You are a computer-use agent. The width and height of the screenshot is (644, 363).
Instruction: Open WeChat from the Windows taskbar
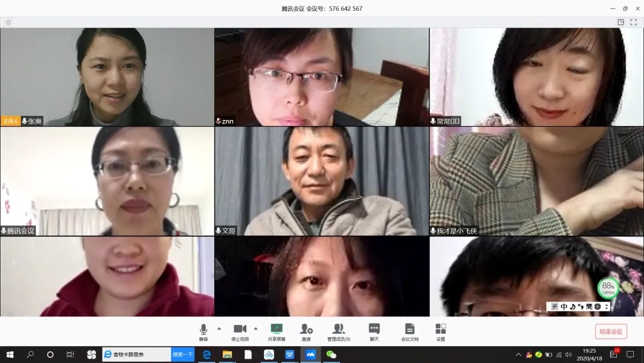[330, 355]
